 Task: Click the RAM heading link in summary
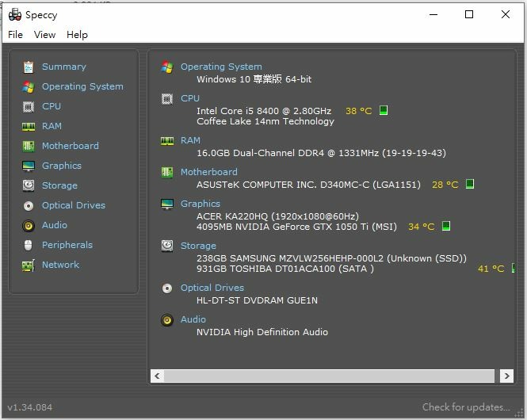190,140
